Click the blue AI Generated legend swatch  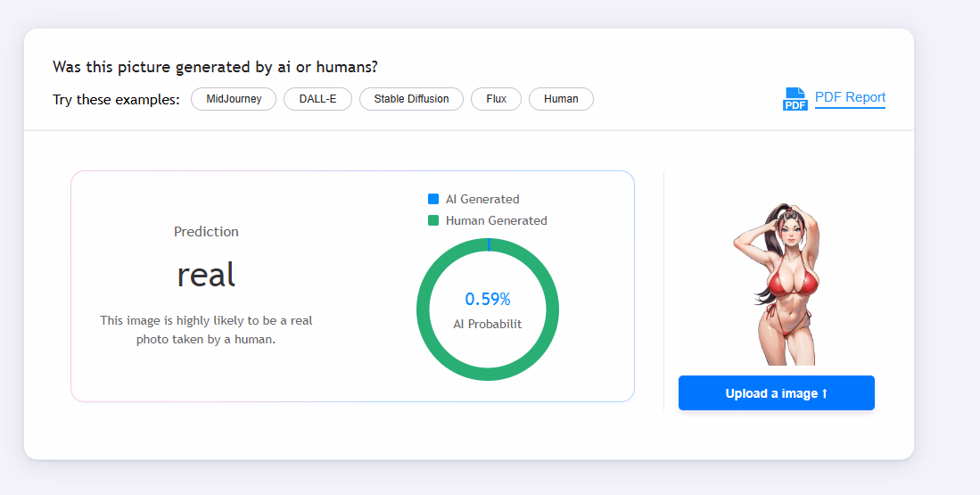[x=433, y=199]
